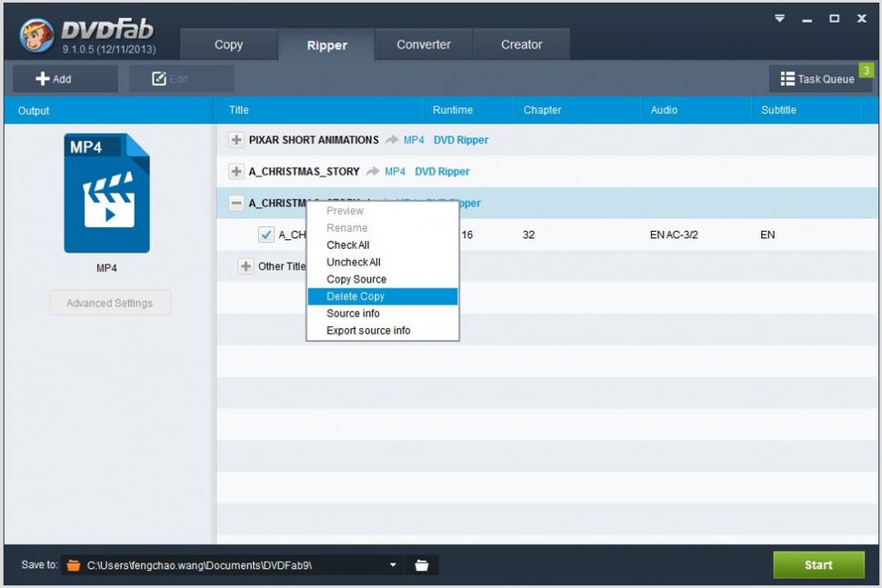Viewport: 882px width, 588px height.
Task: Select the EN subtitle cell
Action: pyautogui.click(x=767, y=234)
